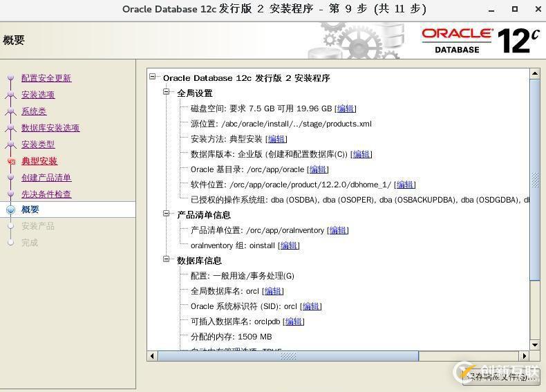Open the 数据库安装选项 step

coord(50,127)
